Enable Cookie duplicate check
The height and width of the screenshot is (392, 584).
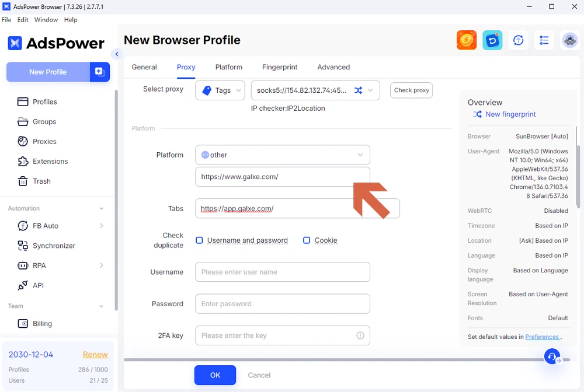click(x=307, y=240)
